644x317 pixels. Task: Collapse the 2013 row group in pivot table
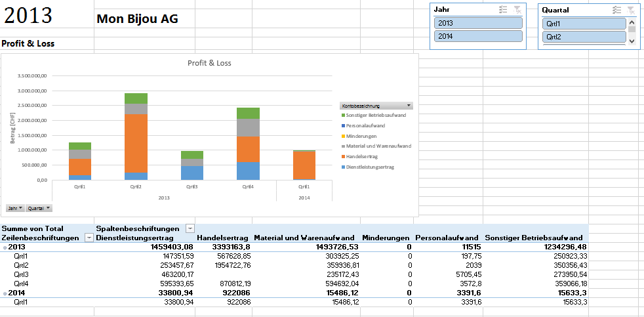[5, 247]
